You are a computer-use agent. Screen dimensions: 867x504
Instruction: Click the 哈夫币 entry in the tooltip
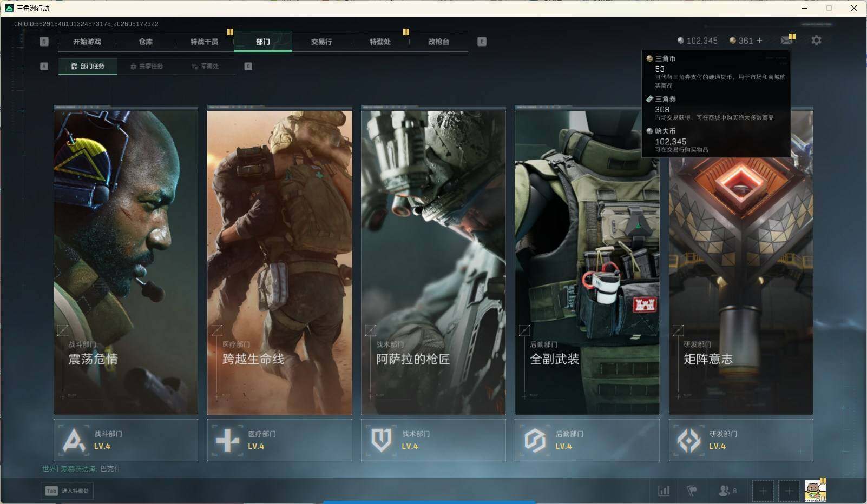coord(716,140)
